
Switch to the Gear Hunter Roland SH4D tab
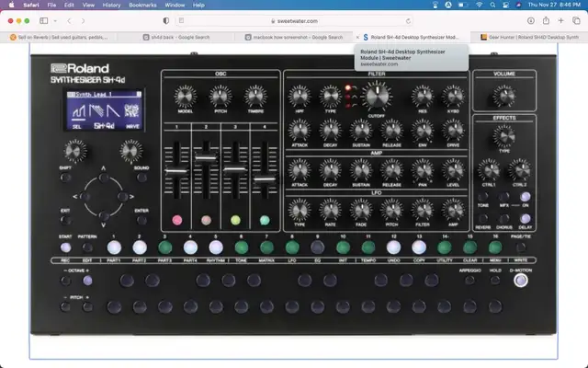pos(529,37)
